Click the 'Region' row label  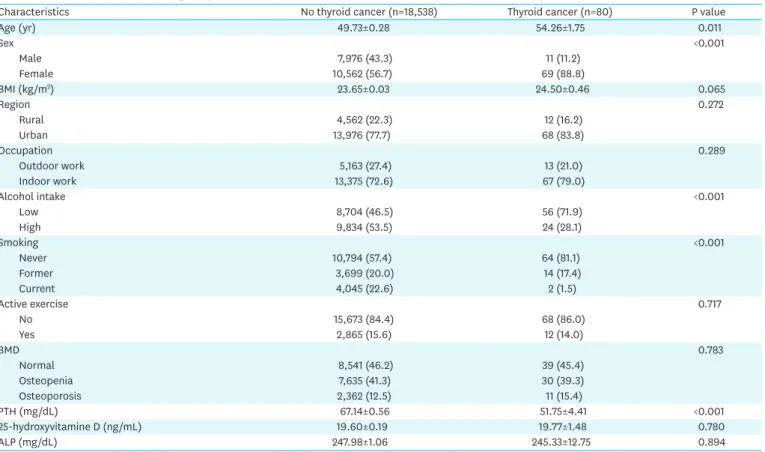coord(15,104)
